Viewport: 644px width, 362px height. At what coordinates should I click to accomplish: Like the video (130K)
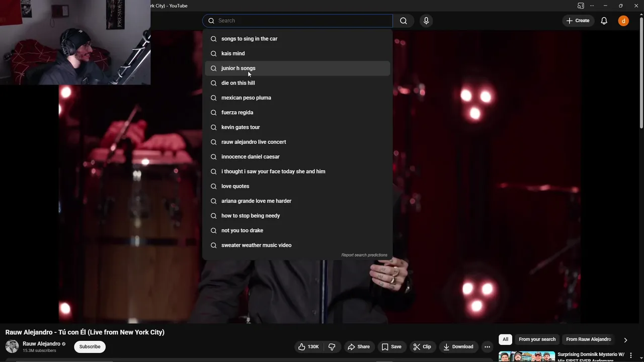(308, 346)
